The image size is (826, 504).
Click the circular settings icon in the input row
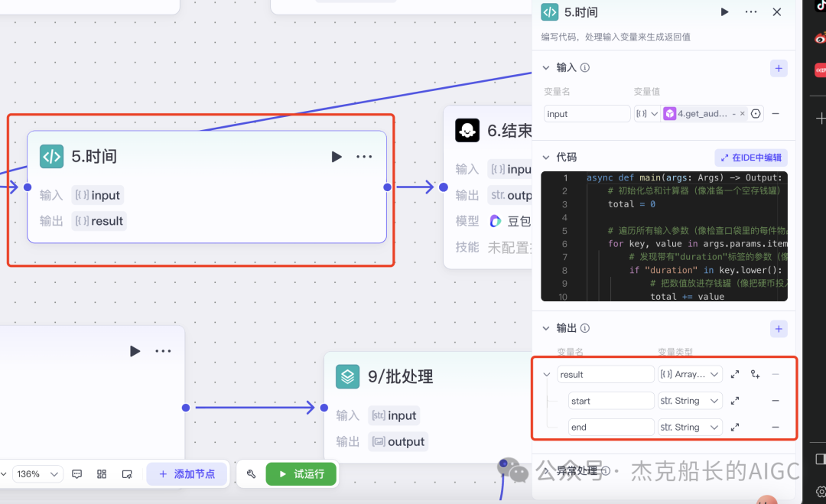coord(756,114)
